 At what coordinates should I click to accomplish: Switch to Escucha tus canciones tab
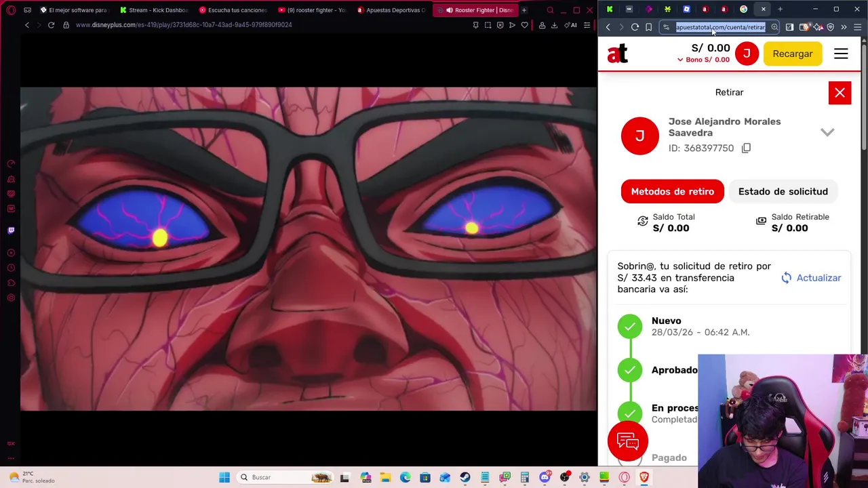(x=233, y=10)
